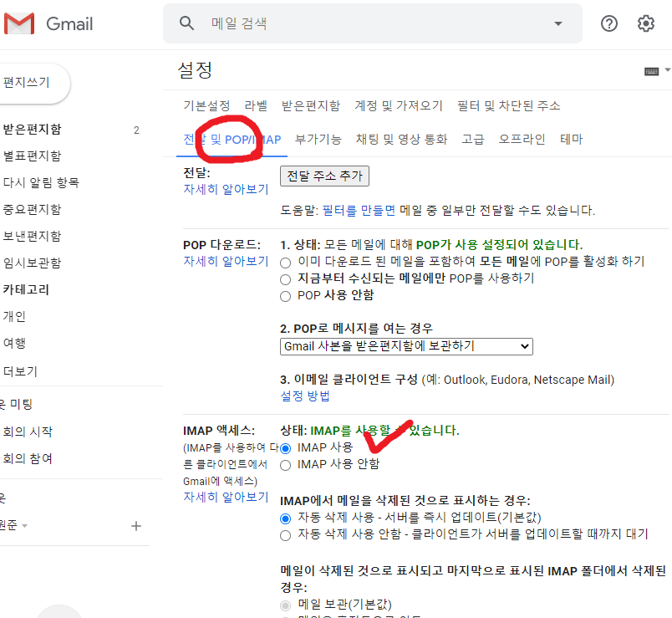Select the 개인 category

[x=14, y=316]
